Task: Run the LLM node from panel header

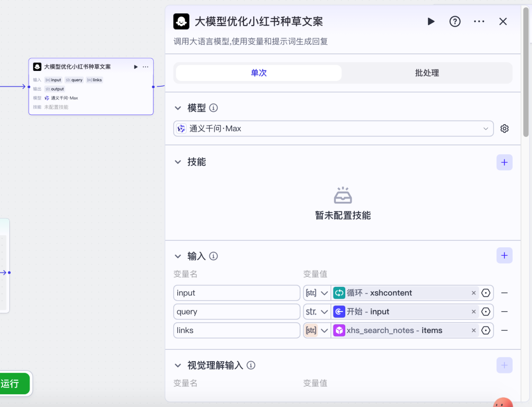Action: pos(431,22)
